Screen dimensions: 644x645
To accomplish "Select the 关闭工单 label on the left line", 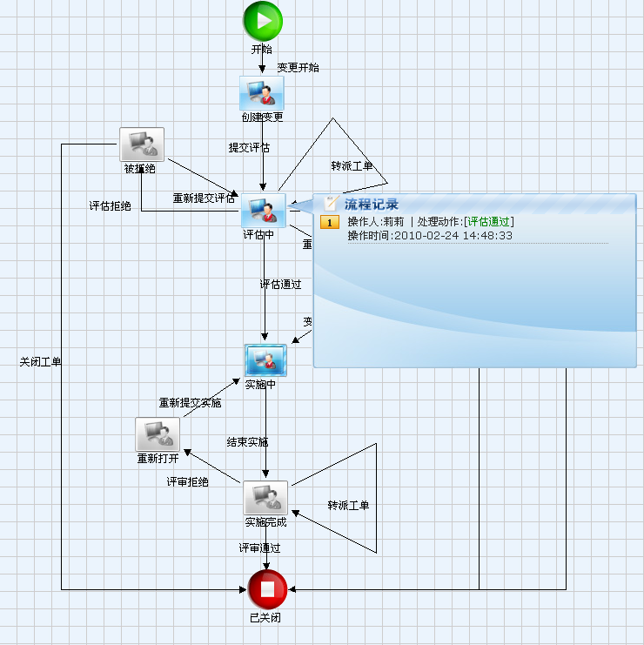I will (x=40, y=361).
